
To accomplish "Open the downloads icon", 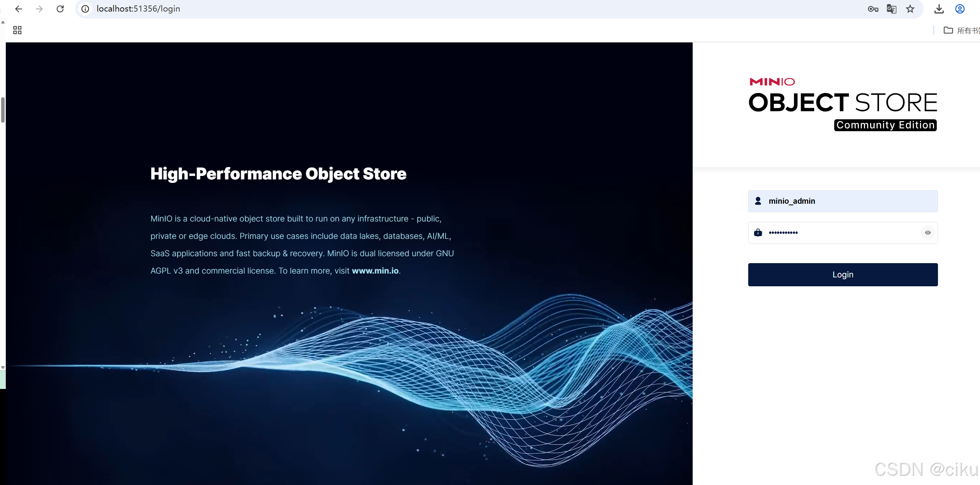I will tap(939, 9).
